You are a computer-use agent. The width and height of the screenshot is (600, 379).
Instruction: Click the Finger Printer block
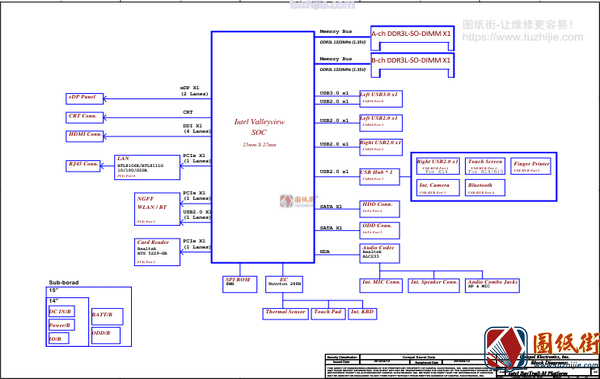[x=531, y=166]
